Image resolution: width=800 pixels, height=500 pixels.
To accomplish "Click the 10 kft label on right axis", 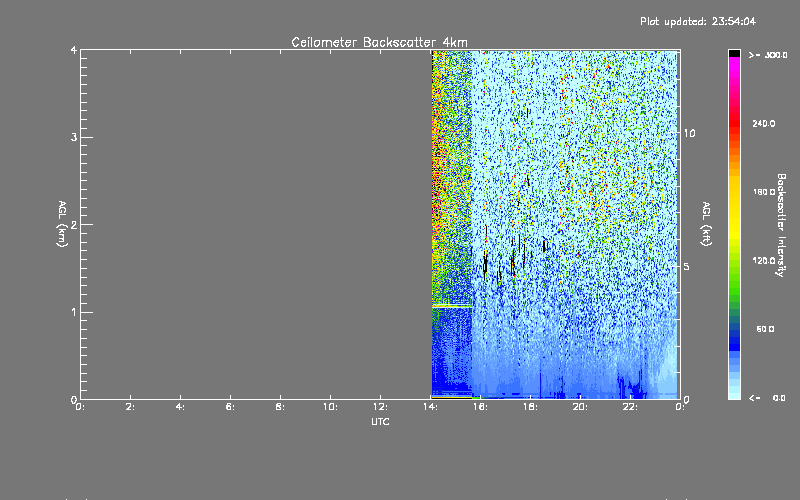I will 689,133.
